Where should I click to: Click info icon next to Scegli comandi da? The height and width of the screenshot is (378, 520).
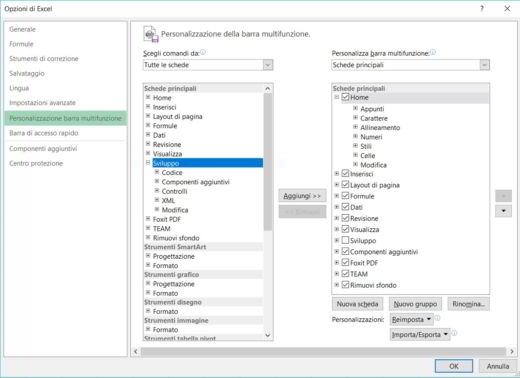[x=203, y=52]
